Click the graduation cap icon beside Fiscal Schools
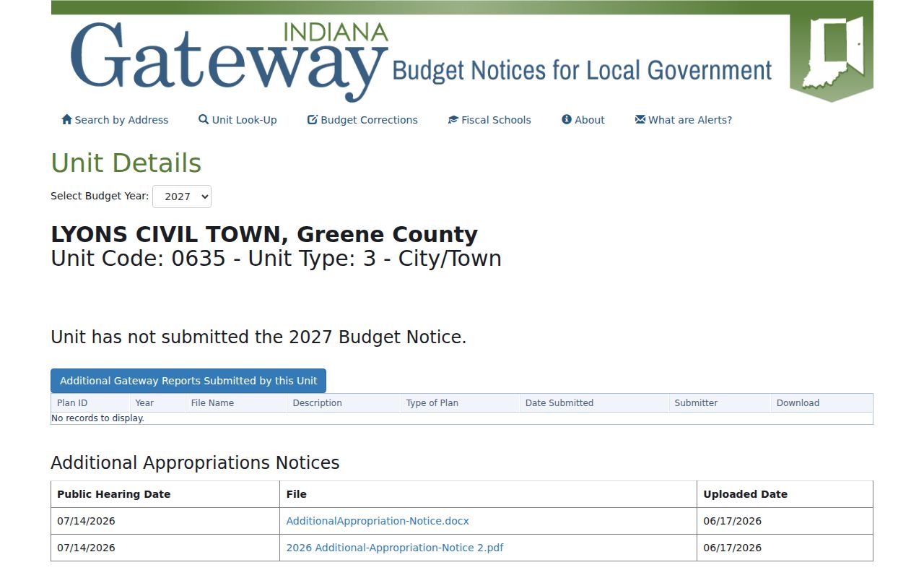 453,120
